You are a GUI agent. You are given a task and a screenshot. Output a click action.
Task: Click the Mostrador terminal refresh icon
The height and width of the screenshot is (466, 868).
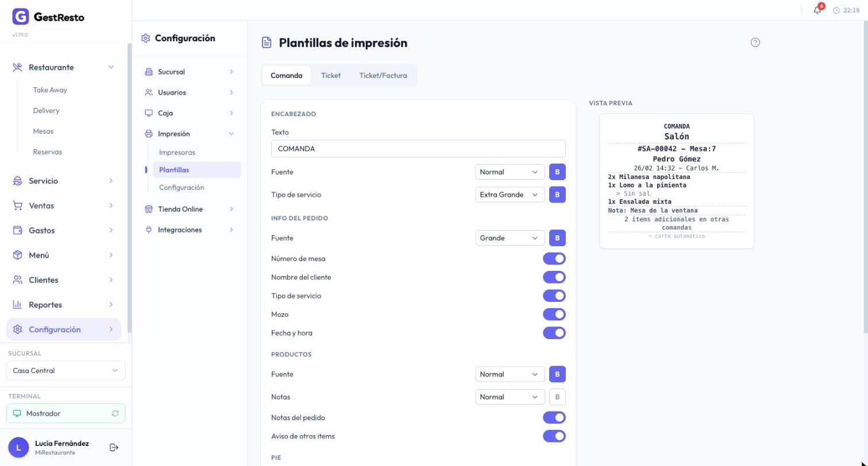[x=115, y=413]
